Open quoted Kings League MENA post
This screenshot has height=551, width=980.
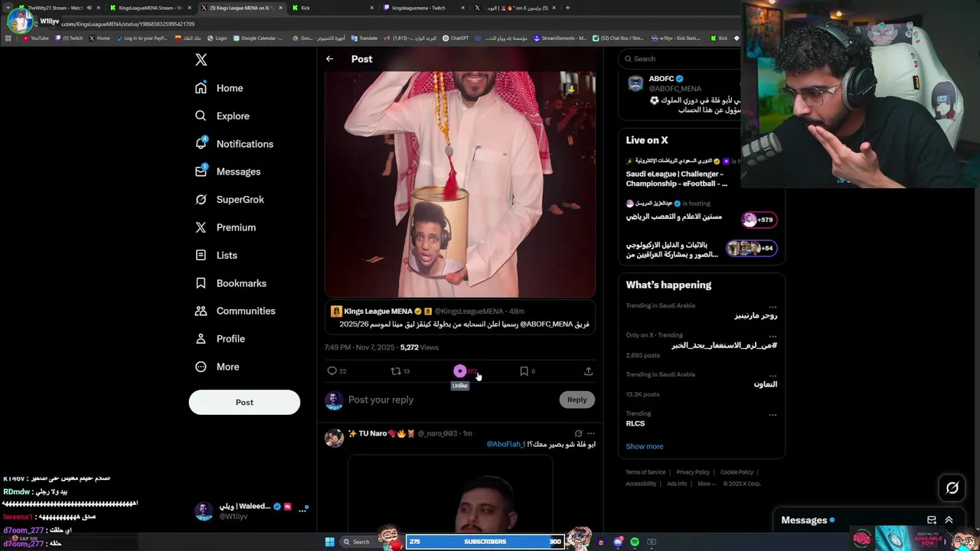(x=460, y=318)
